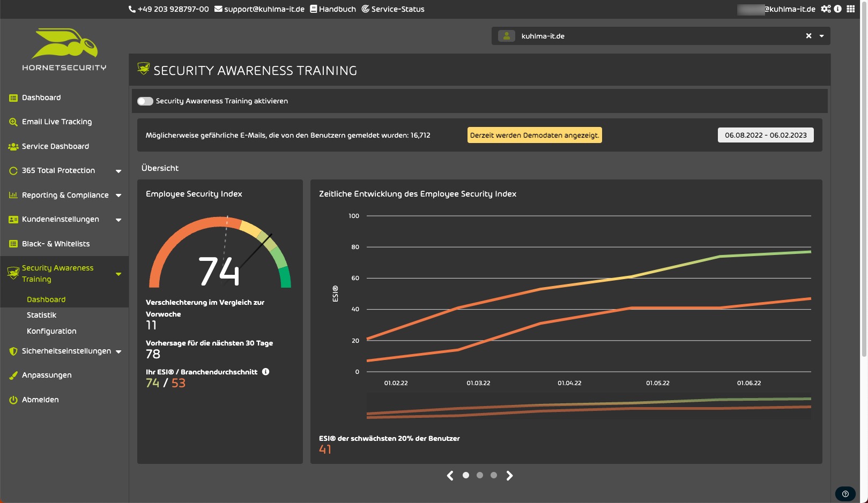
Task: Expand 365 Total Protection submenu arrow
Action: (x=118, y=171)
